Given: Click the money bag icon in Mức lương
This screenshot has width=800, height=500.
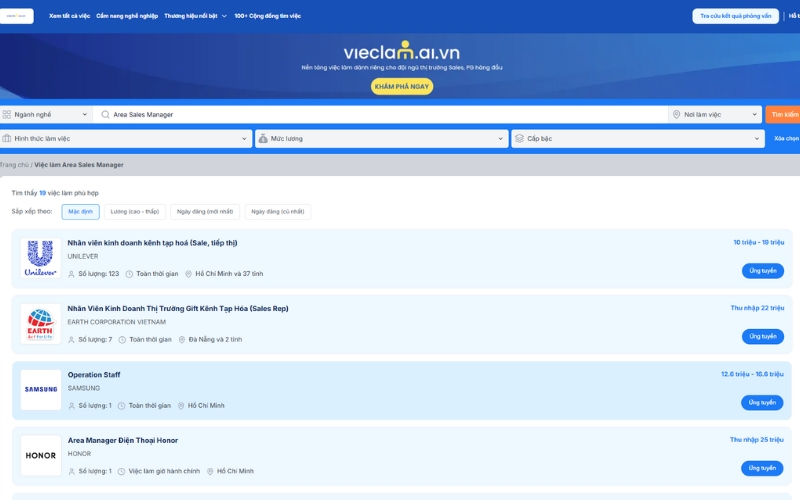Looking at the screenshot, I should point(263,138).
